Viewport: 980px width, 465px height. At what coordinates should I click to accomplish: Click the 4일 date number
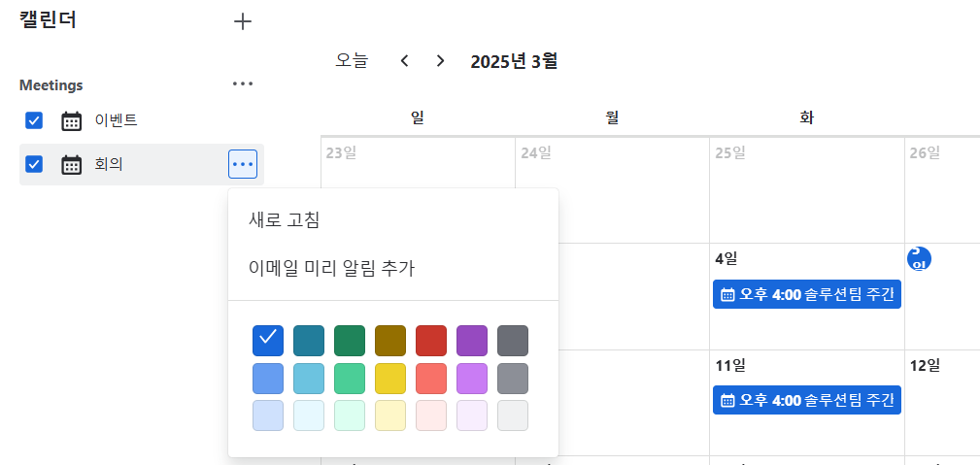(727, 259)
